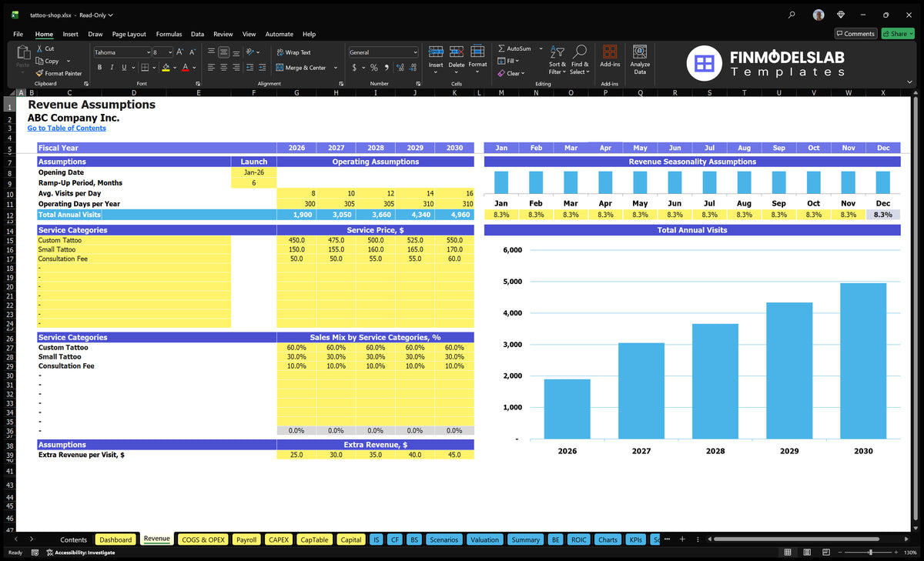924x561 pixels.
Task: Click the search magnifier in title bar
Action: [x=792, y=15]
